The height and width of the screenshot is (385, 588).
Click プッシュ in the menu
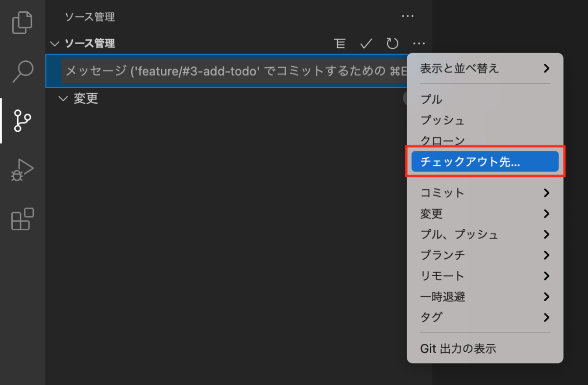(441, 120)
